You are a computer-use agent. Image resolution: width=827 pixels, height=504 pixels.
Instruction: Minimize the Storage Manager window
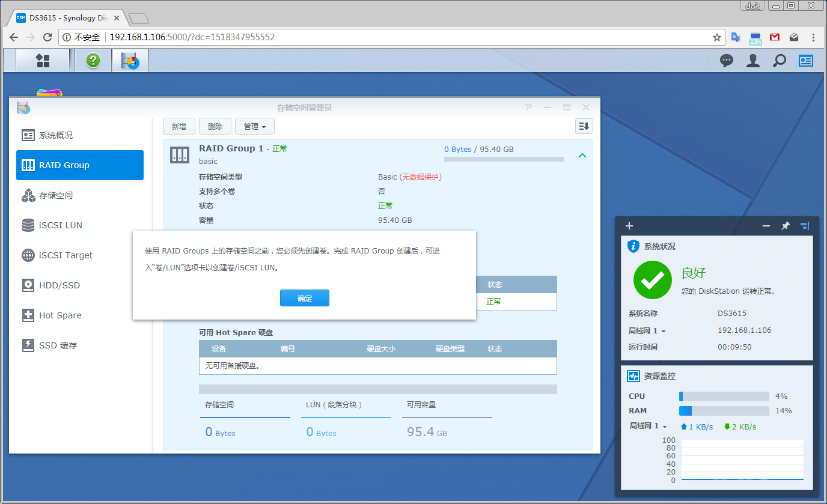[x=548, y=108]
